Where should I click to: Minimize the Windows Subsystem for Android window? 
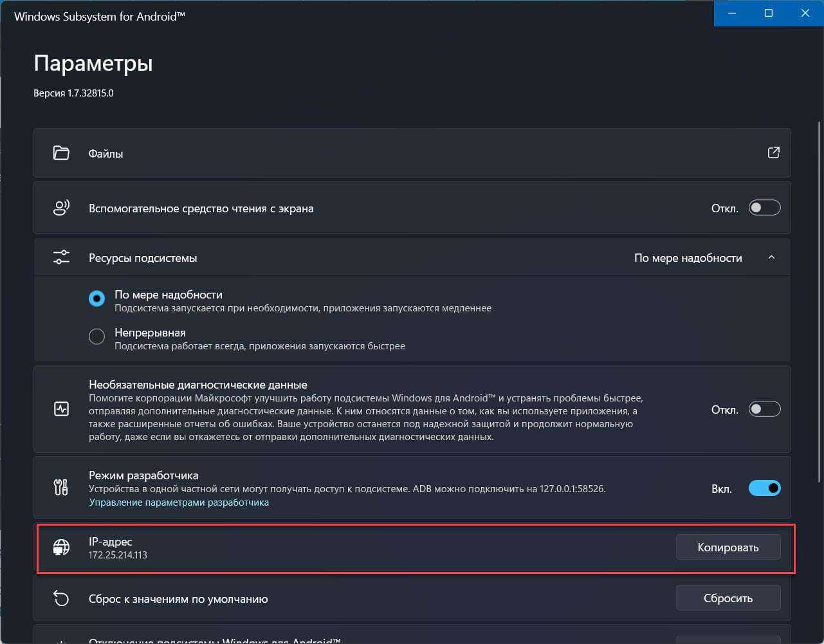[731, 13]
